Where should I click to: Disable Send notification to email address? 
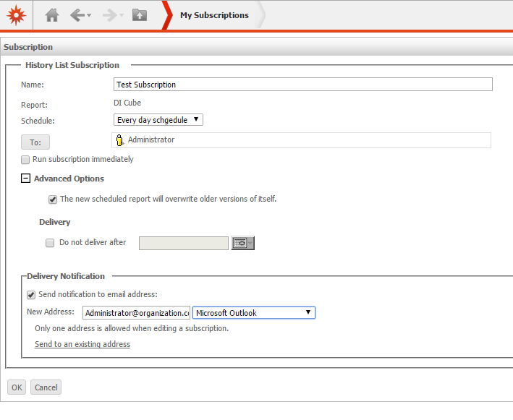31,294
